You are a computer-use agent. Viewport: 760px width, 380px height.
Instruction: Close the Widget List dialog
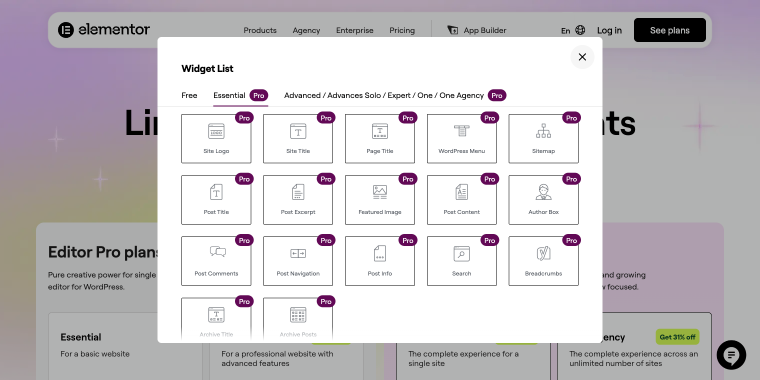tap(582, 57)
